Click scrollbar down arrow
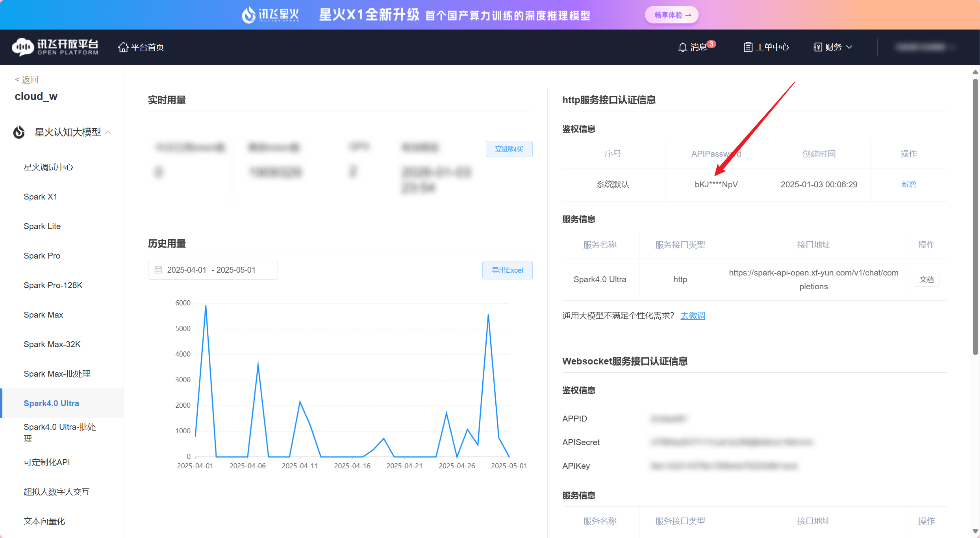Screen dimensions: 980x538 pyautogui.click(x=975, y=532)
